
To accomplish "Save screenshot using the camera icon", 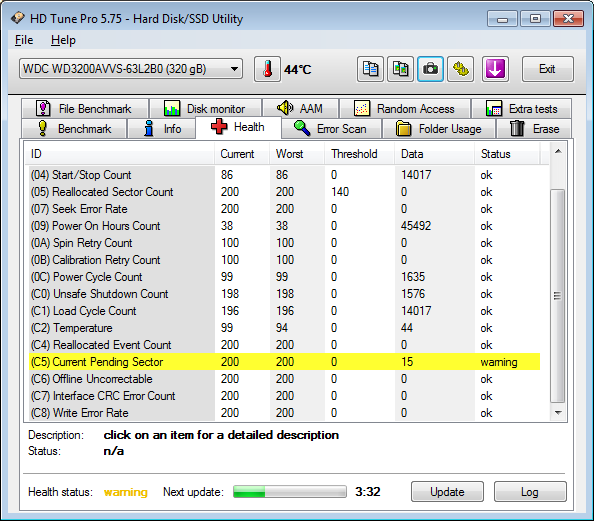I will (x=430, y=69).
